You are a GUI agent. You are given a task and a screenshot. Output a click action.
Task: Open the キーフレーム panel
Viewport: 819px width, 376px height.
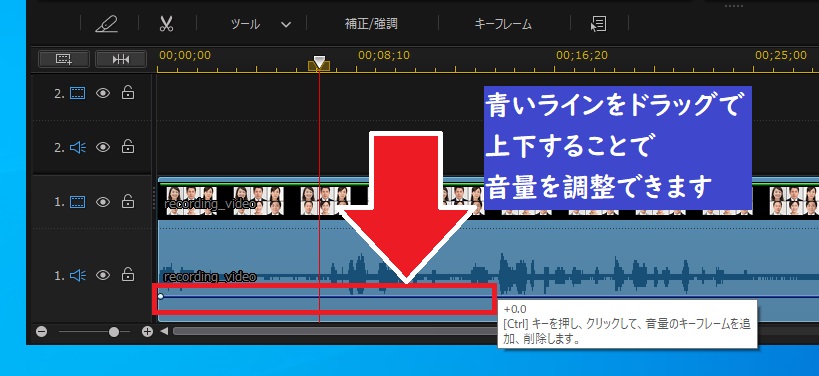[x=503, y=24]
